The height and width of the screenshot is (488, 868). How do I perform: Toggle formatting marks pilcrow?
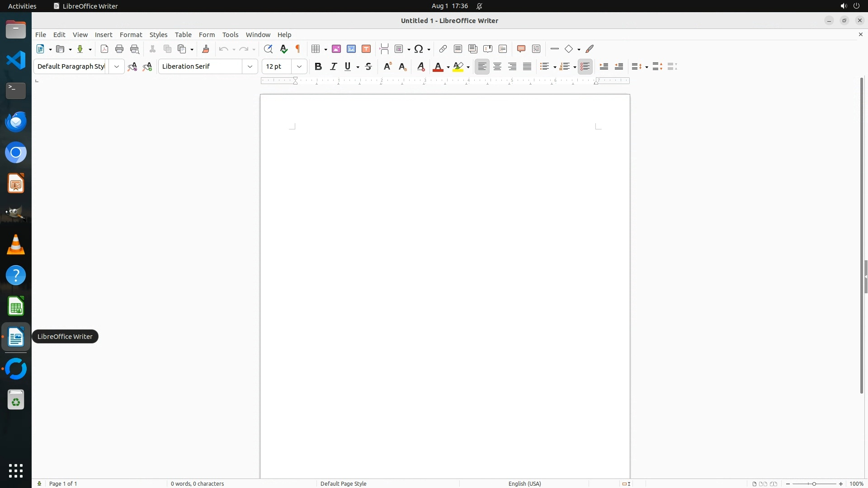[x=298, y=49]
